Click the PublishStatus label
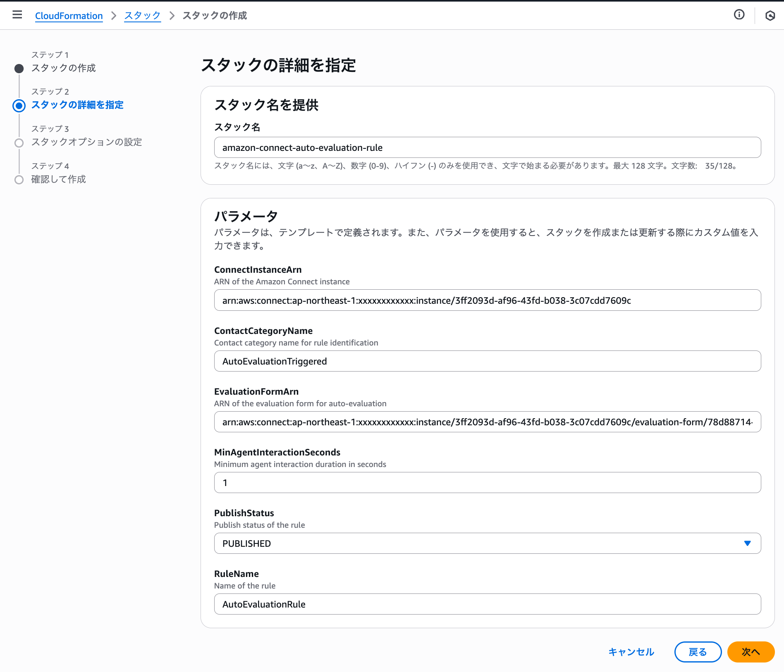This screenshot has height=672, width=784. pos(244,513)
